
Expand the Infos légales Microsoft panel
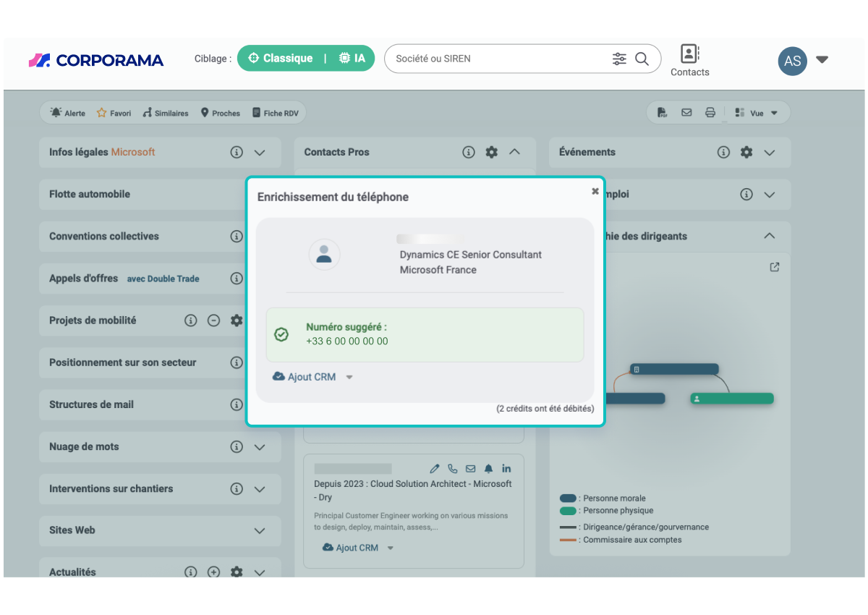(x=260, y=153)
